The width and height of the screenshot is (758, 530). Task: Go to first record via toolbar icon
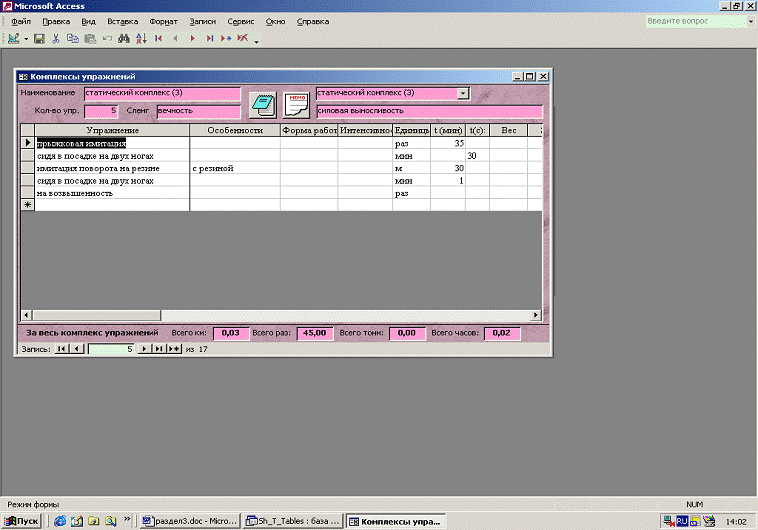coord(159,39)
